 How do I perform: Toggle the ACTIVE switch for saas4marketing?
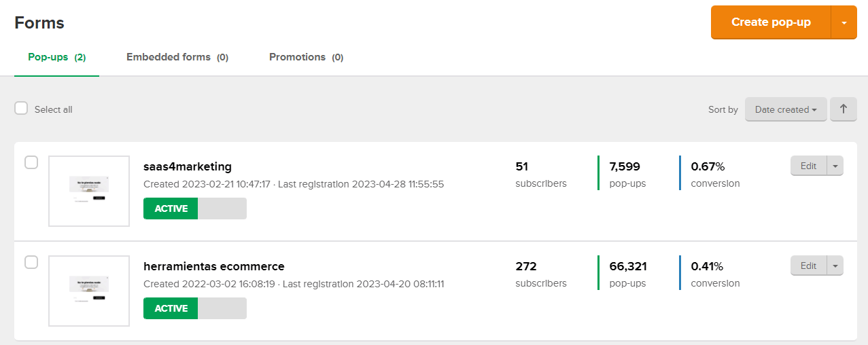tap(195, 208)
